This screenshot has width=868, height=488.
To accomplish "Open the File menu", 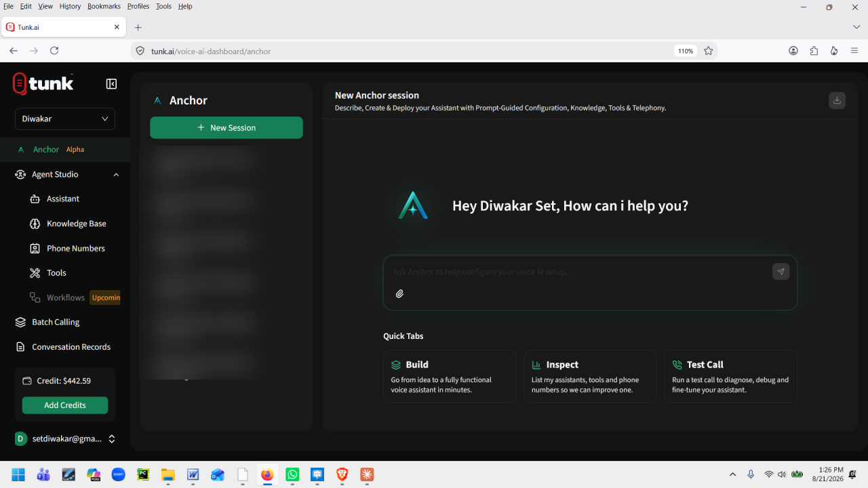I will 8,6.
